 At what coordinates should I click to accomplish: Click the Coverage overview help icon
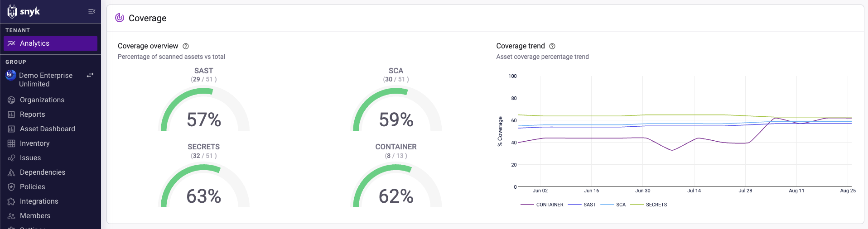tap(186, 46)
